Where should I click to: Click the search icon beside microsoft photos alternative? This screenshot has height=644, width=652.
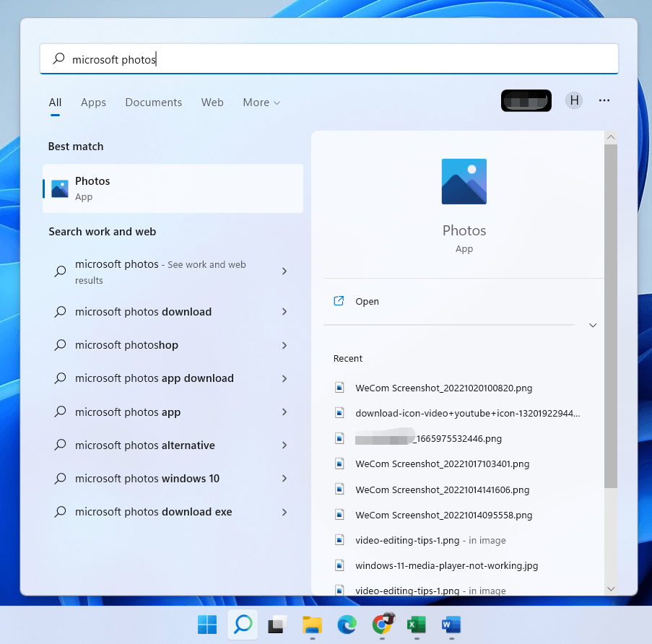click(x=61, y=445)
